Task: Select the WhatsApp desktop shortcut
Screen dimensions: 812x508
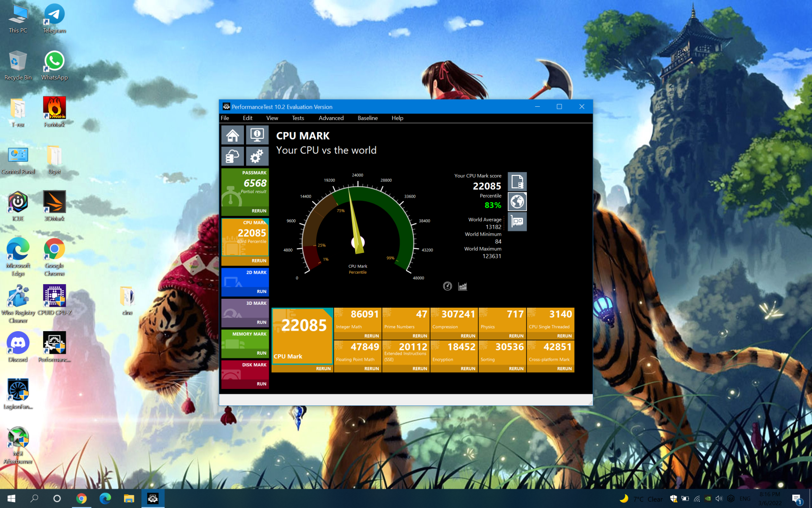Action: (55, 66)
